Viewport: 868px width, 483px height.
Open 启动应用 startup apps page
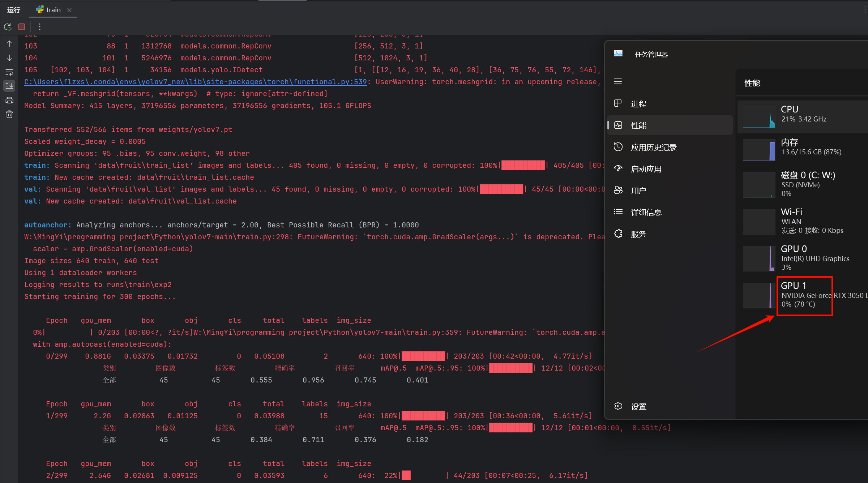click(646, 169)
